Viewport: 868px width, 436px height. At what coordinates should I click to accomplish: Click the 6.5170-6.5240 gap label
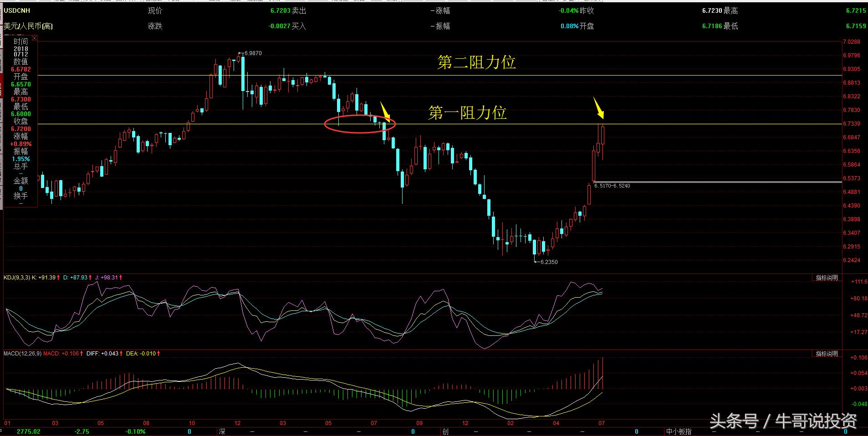[613, 186]
